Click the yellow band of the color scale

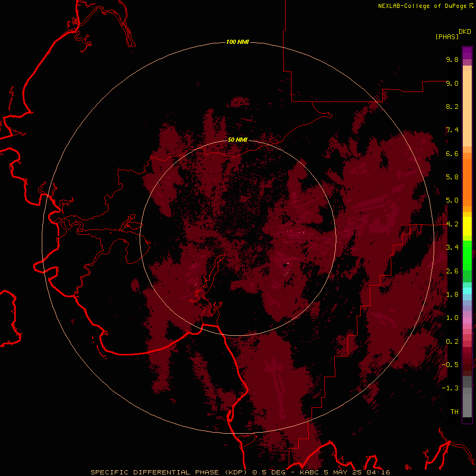467,226
